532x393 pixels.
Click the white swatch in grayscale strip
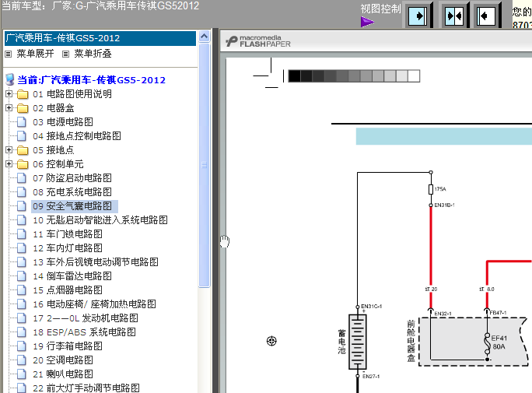click(414, 76)
